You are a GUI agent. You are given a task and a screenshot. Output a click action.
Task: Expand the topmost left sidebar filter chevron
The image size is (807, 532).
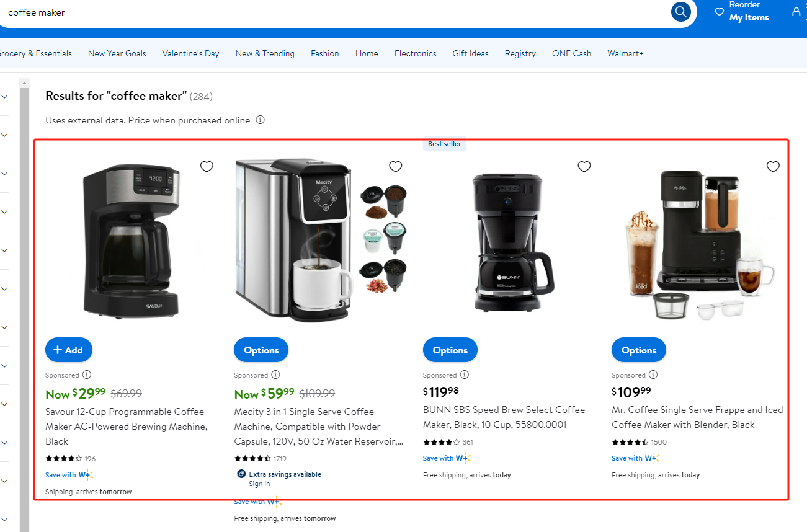[x=4, y=96]
